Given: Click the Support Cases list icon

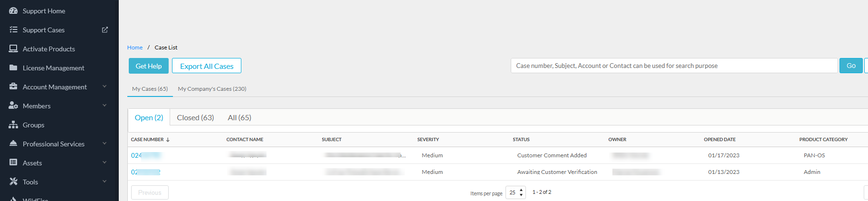Looking at the screenshot, I should point(13,29).
